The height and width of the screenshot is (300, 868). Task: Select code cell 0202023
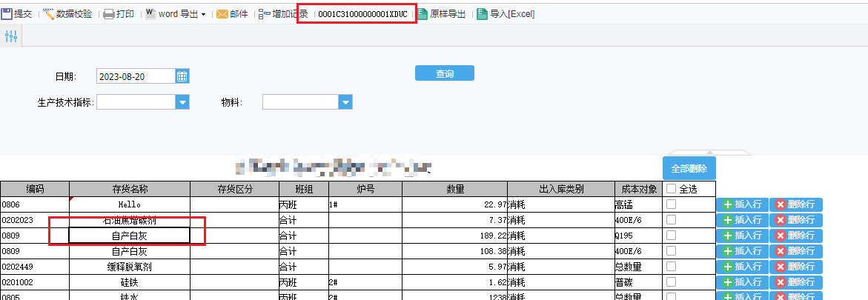(35, 220)
